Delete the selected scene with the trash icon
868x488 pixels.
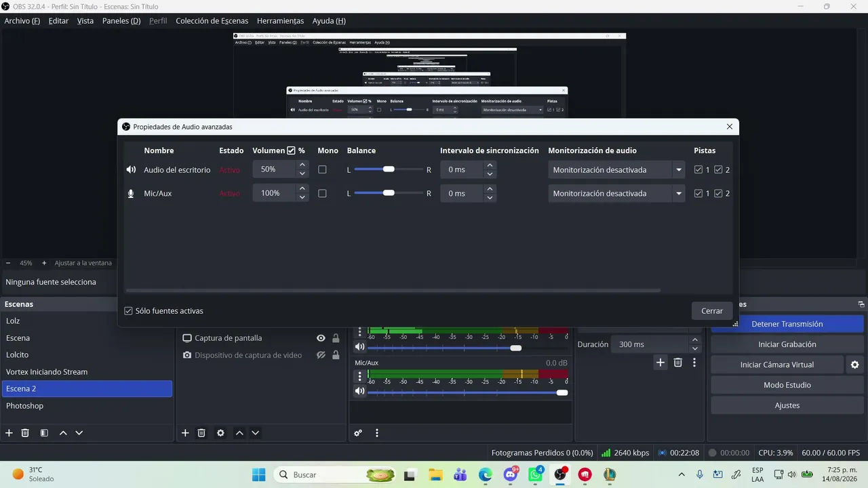(25, 433)
